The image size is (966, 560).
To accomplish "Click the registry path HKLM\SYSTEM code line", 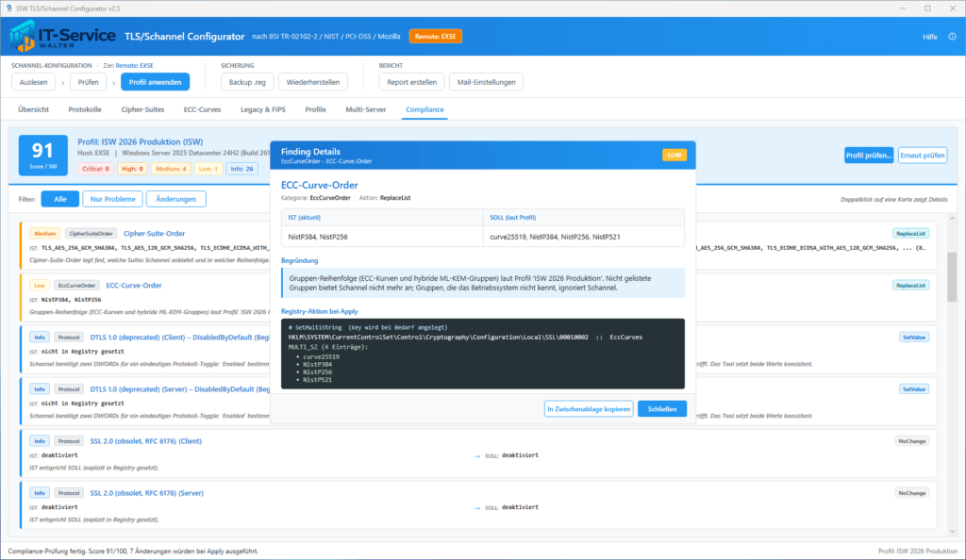I will [465, 338].
